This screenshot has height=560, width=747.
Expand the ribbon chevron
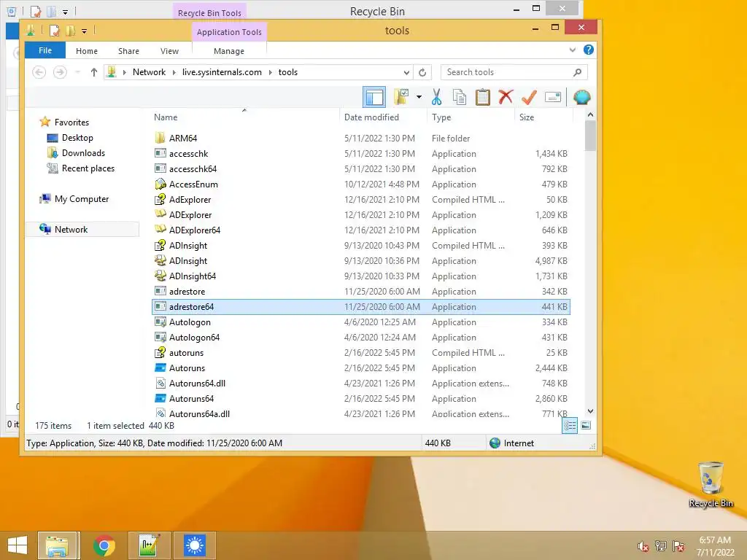(x=572, y=50)
